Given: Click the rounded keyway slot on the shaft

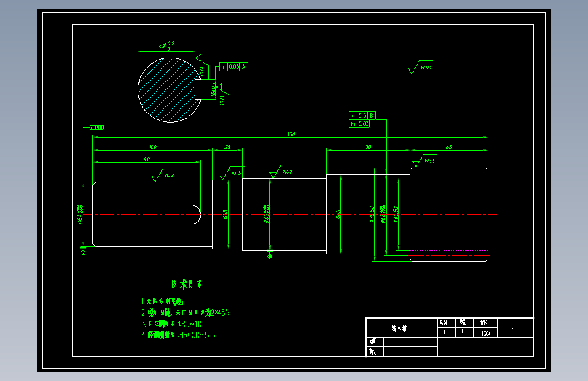Looking at the screenshot, I should point(146,214).
